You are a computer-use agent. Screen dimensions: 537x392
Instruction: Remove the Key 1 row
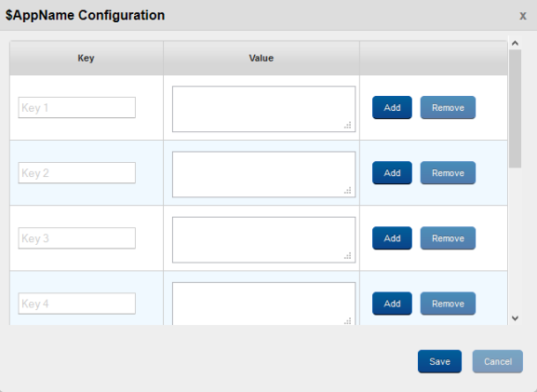coord(448,108)
